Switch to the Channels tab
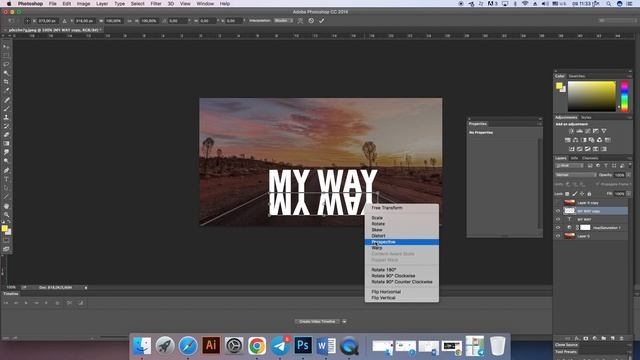The width and height of the screenshot is (640, 360). [590, 158]
